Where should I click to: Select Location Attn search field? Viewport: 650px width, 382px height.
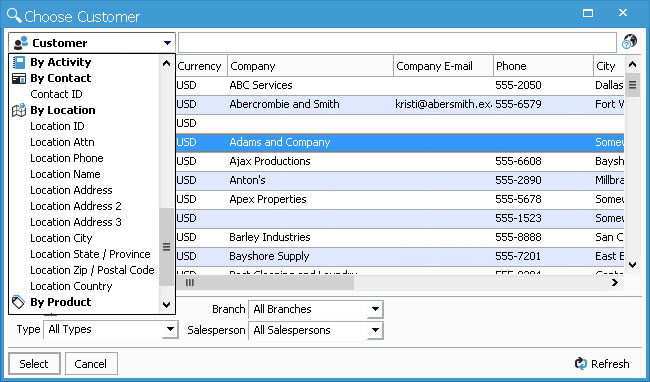tap(62, 142)
